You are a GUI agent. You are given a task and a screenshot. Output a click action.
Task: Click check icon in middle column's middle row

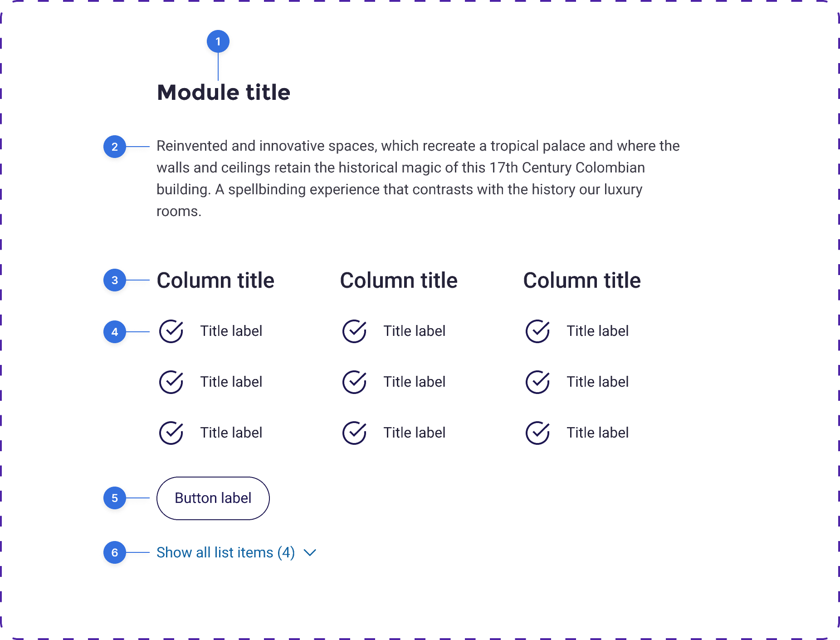[354, 382]
